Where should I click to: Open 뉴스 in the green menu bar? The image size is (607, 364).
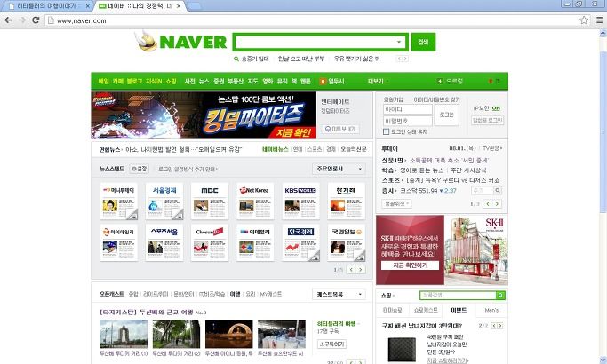[x=204, y=81]
